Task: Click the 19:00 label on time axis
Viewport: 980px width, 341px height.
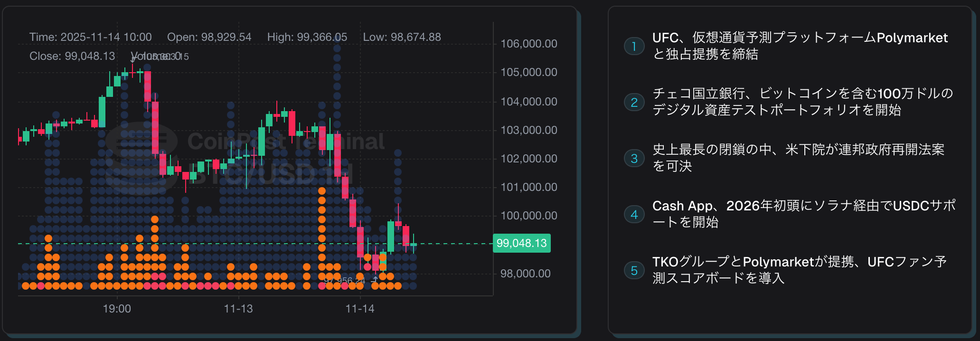Action: pyautogui.click(x=117, y=309)
